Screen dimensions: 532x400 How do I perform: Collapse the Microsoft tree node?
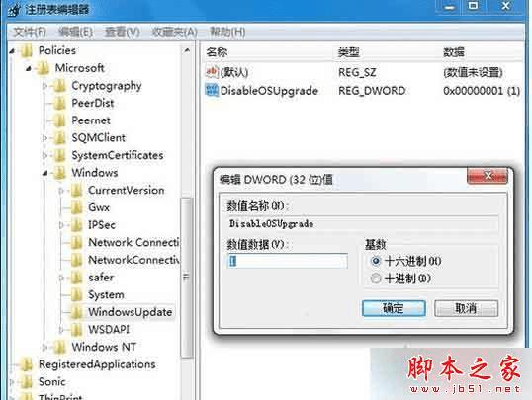[x=29, y=69]
